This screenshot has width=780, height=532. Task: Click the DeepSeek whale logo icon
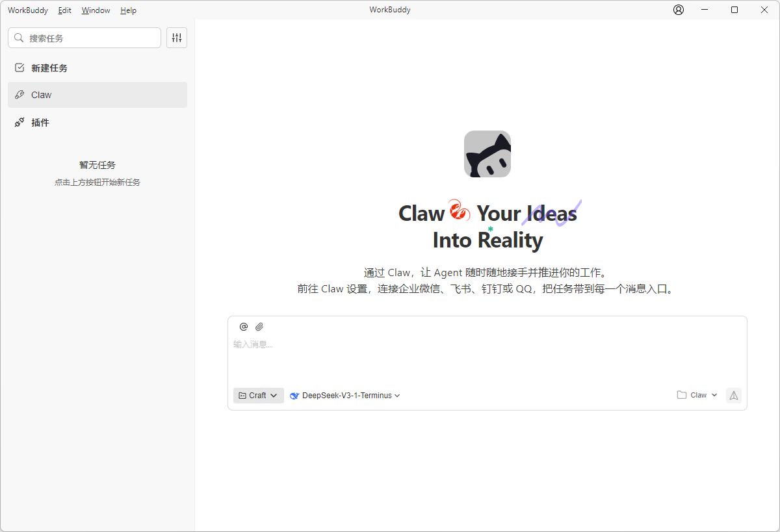click(x=294, y=396)
